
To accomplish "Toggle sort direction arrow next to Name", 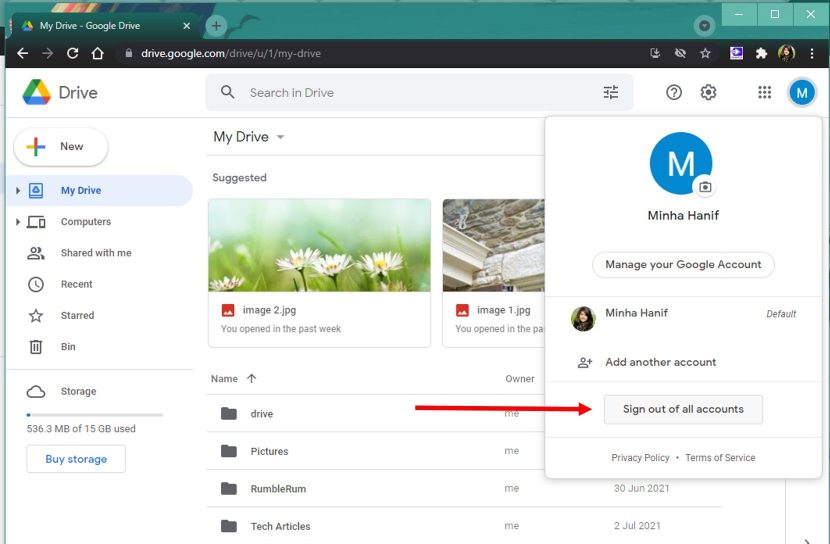I will tap(251, 378).
